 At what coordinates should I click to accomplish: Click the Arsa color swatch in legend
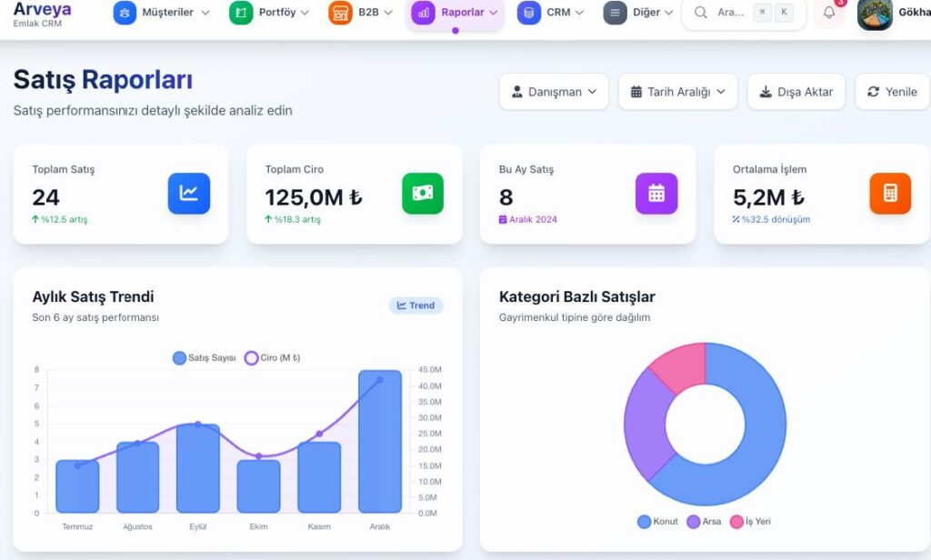coord(693,522)
